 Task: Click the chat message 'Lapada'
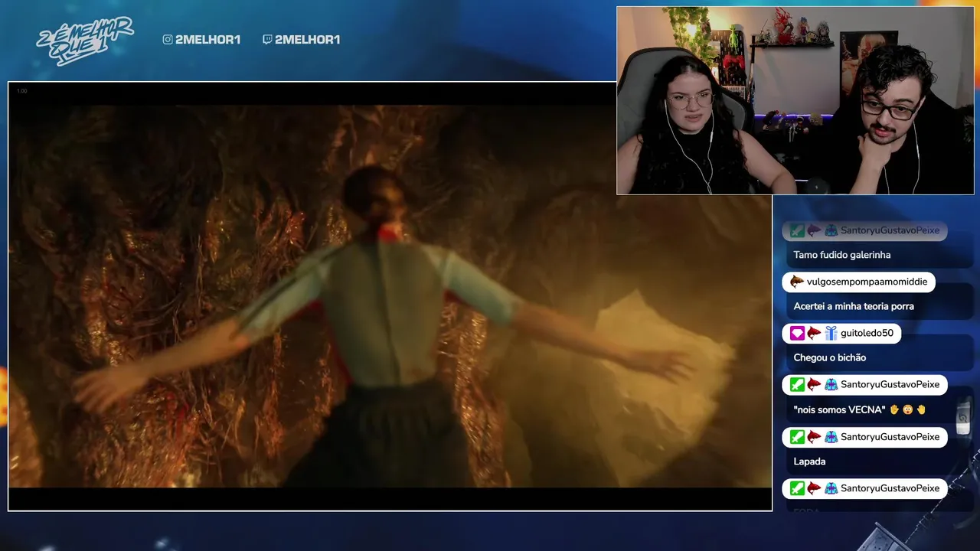pos(809,461)
